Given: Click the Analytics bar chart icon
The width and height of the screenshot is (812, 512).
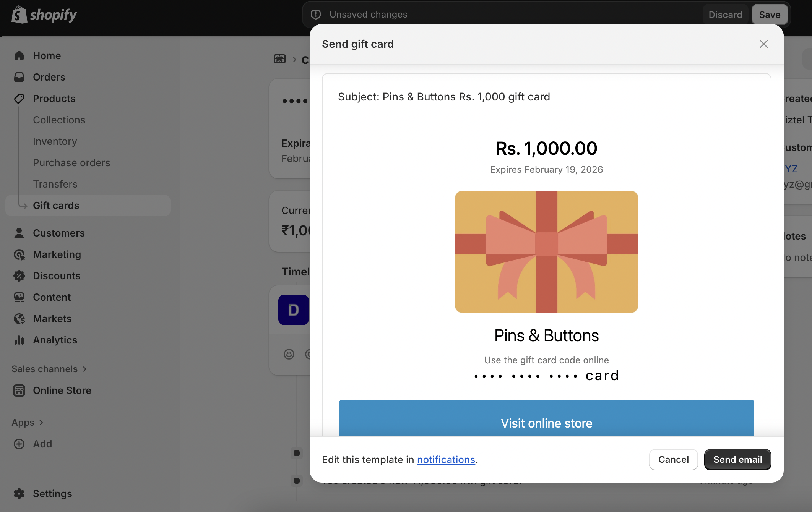Looking at the screenshot, I should (19, 340).
